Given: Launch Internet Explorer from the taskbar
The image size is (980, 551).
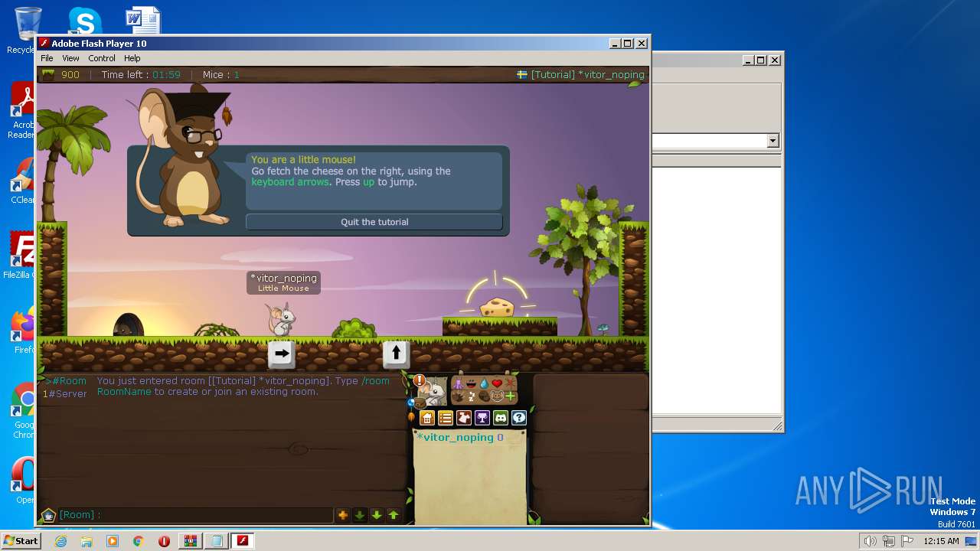Looking at the screenshot, I should click(x=61, y=540).
